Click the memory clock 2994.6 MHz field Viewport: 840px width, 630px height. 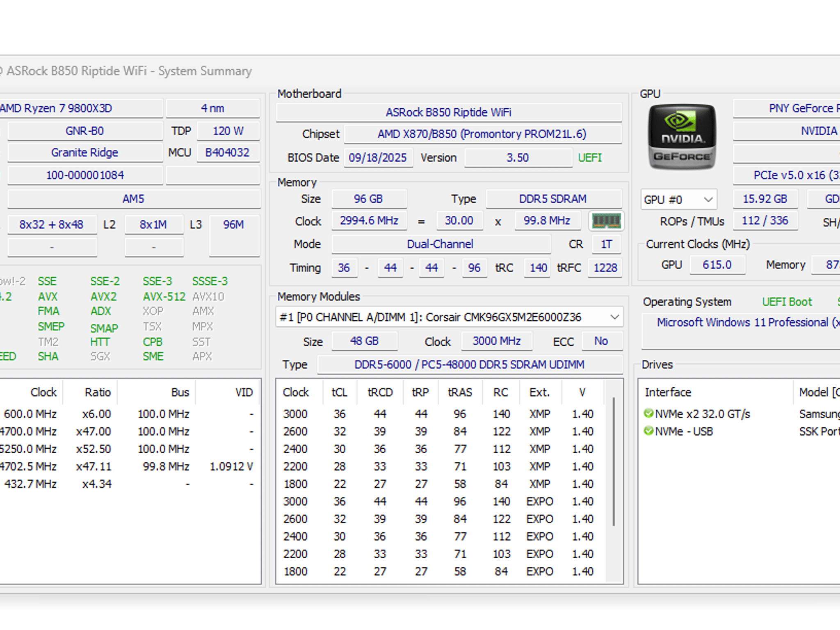(369, 221)
